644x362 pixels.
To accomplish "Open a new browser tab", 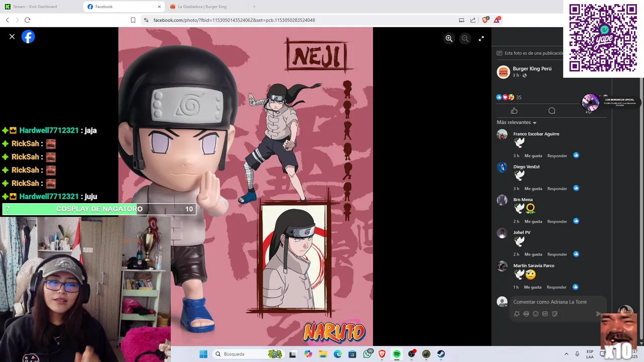I will tap(254, 7).
